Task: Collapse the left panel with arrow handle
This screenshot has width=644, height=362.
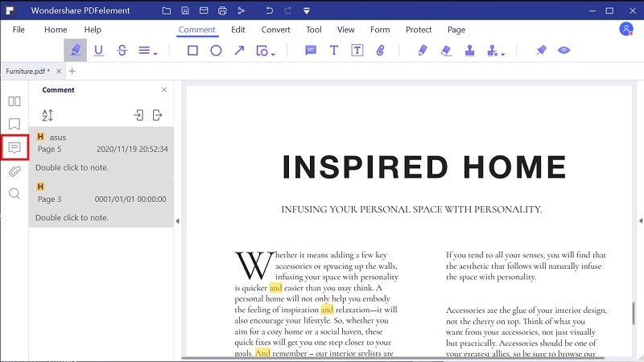Action: coord(178,220)
